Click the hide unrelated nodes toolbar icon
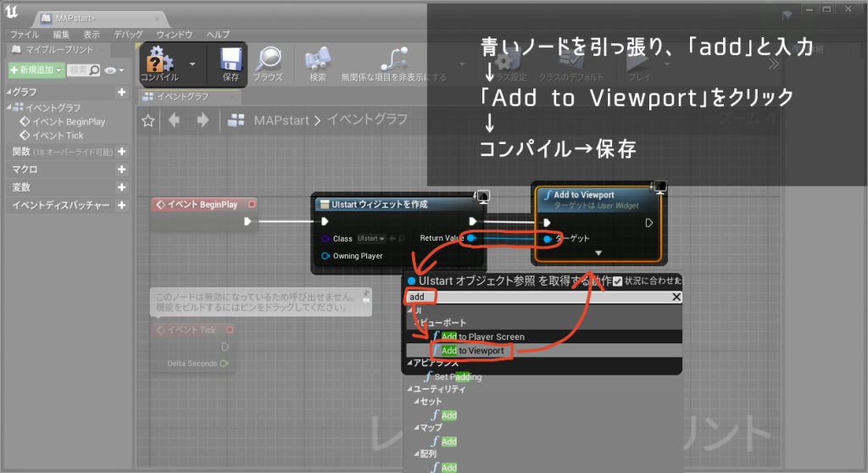The image size is (868, 473). 392,62
